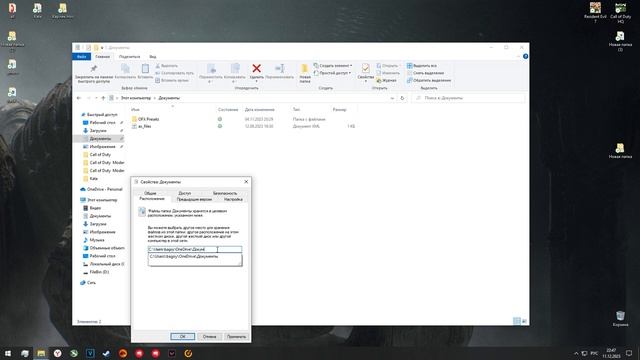Select 3D Objects under This PC
The image size is (640, 360).
coord(104,248)
